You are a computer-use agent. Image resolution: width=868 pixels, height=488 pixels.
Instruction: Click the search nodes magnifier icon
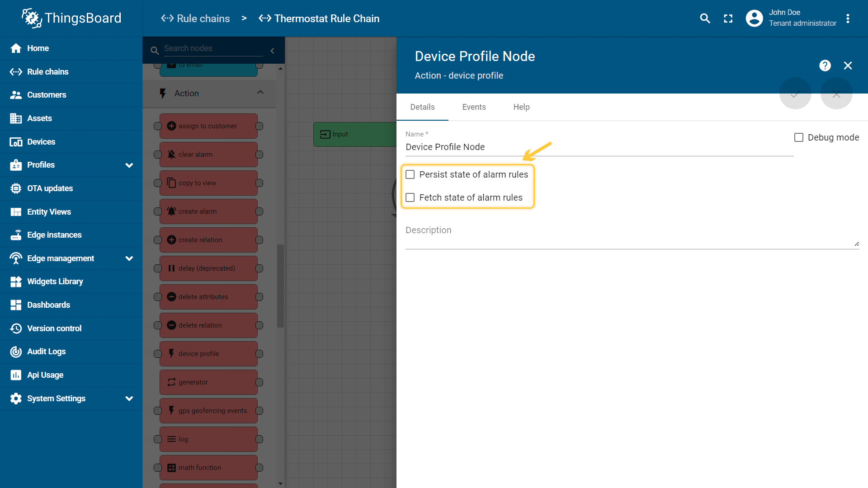point(155,51)
